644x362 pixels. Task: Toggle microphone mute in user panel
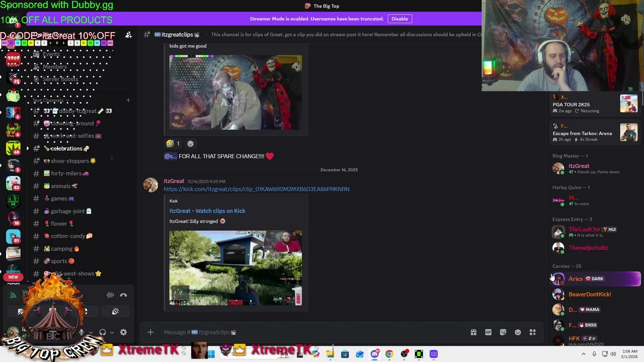click(x=81, y=332)
